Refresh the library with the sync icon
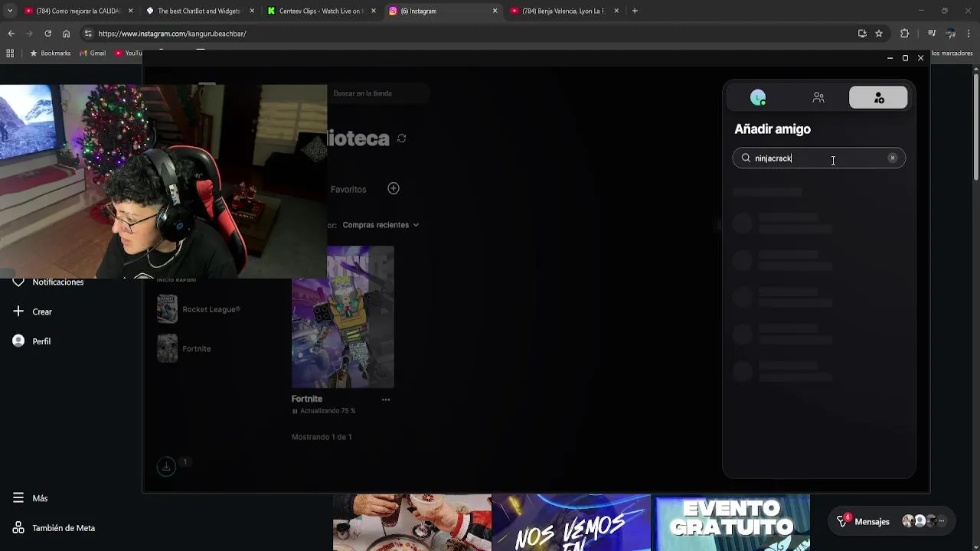The height and width of the screenshot is (551, 980). [x=401, y=139]
